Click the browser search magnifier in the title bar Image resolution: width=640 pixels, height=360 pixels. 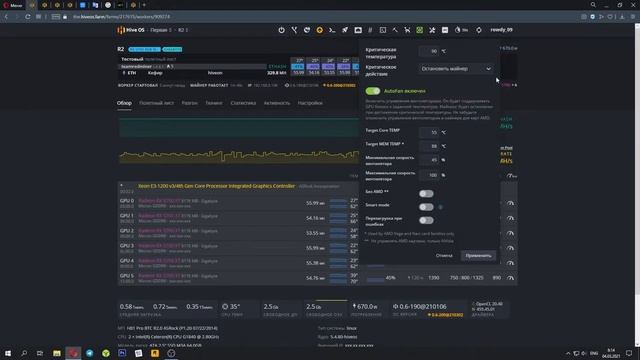593,5
